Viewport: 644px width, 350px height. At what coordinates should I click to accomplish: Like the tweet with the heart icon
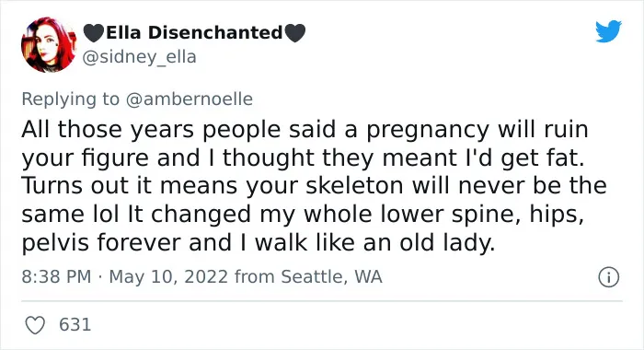pyautogui.click(x=35, y=325)
